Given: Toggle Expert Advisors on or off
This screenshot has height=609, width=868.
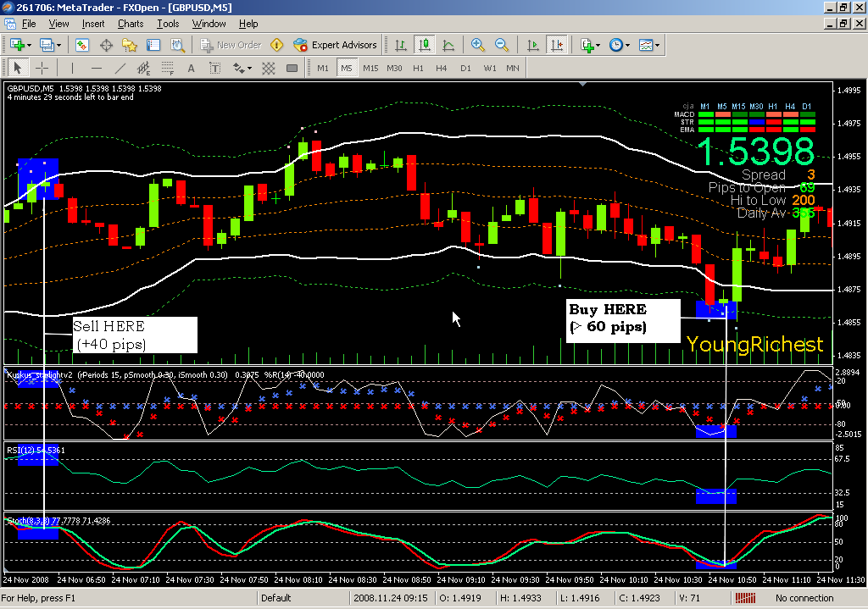Looking at the screenshot, I should pyautogui.click(x=335, y=45).
